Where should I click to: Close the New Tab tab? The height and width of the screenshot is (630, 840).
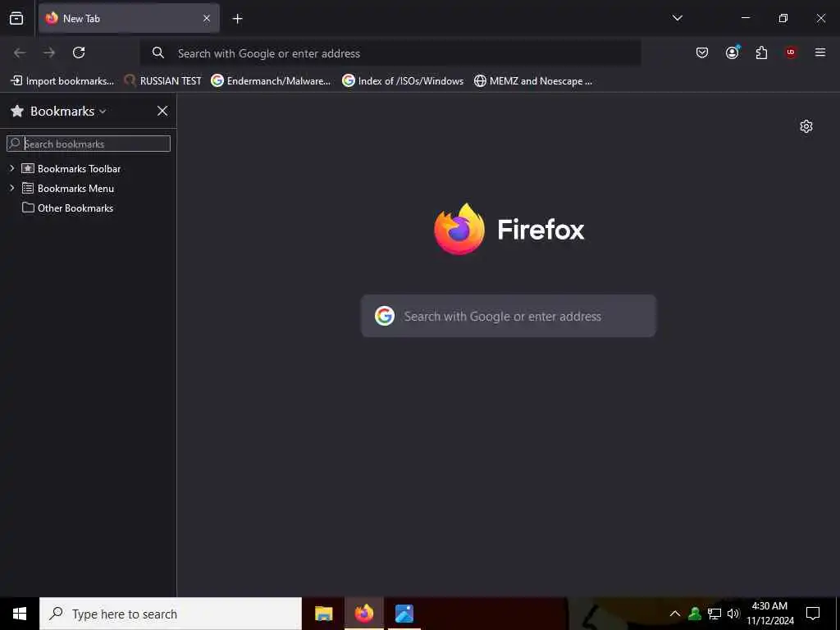click(x=206, y=18)
